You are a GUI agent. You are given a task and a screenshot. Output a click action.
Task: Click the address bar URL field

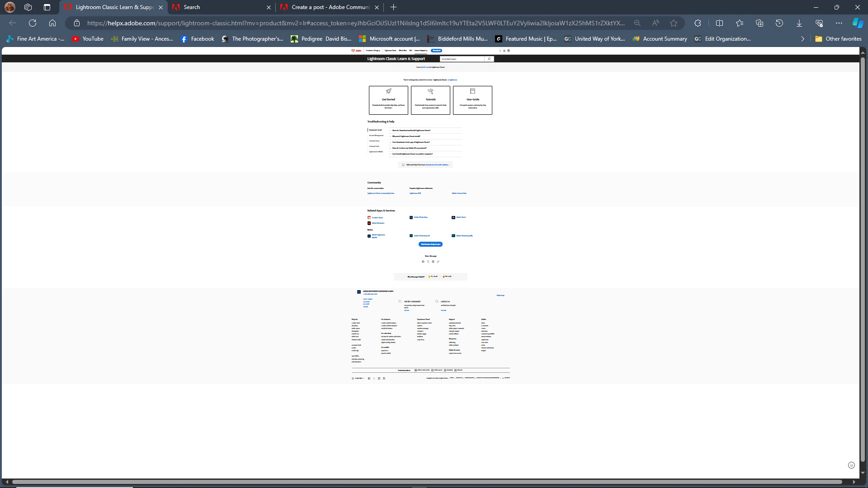click(355, 23)
